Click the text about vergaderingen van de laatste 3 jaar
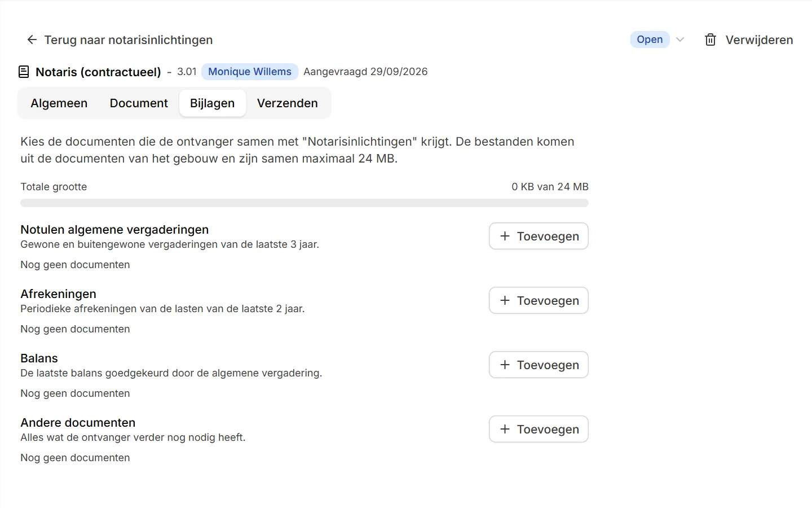This screenshot has height=508, width=812. [170, 244]
